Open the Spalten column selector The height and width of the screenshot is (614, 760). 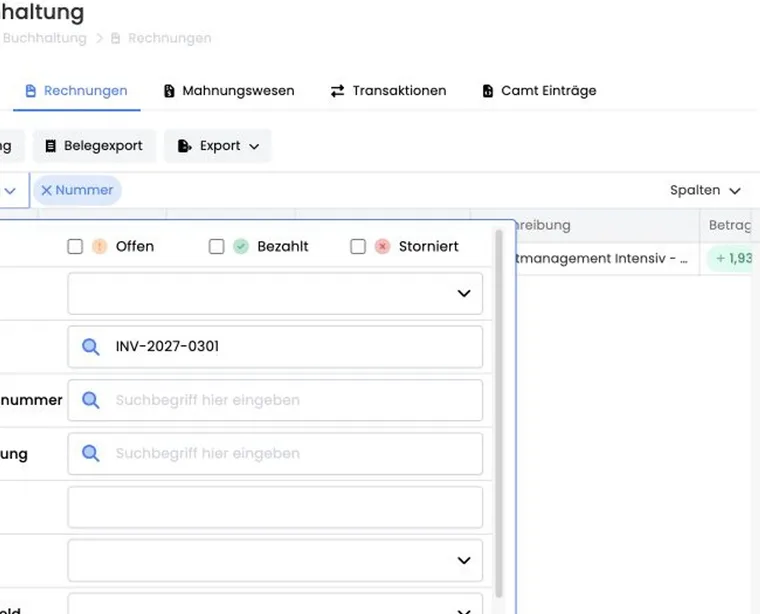click(705, 190)
